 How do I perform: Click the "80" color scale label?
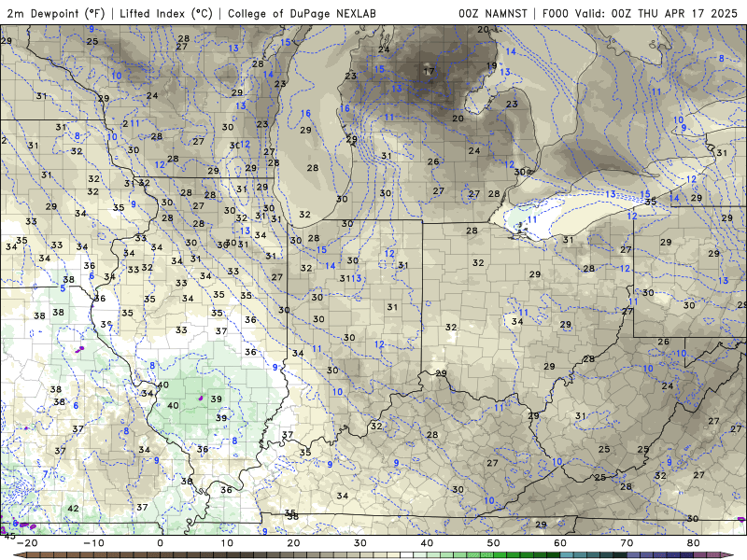(694, 543)
